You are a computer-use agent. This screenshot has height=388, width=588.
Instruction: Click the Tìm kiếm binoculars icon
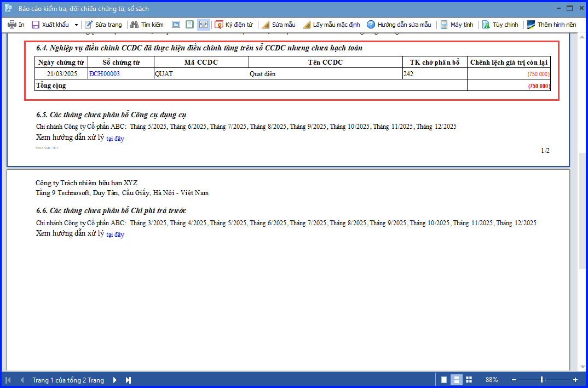[134, 25]
